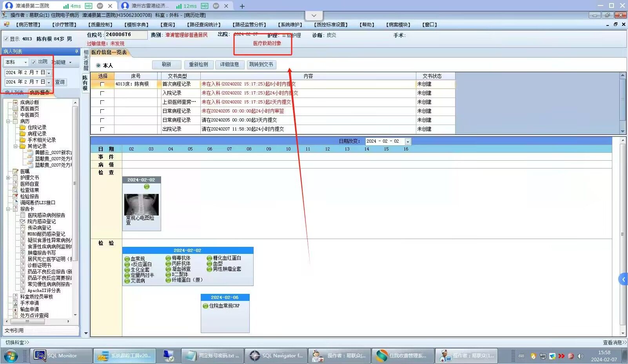Check the row checkbox for 未在20240205 日常病程记录
This screenshot has height=364, width=628.
pyautogui.click(x=102, y=111)
